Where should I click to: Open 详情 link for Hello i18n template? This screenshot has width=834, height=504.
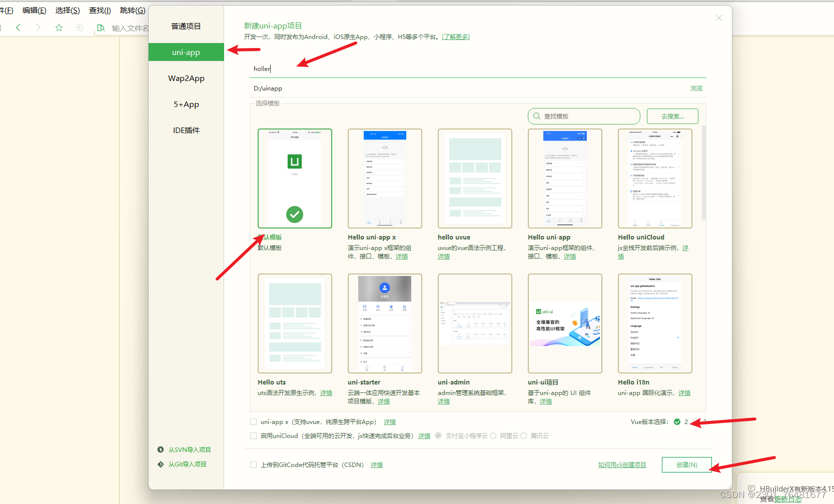click(684, 393)
